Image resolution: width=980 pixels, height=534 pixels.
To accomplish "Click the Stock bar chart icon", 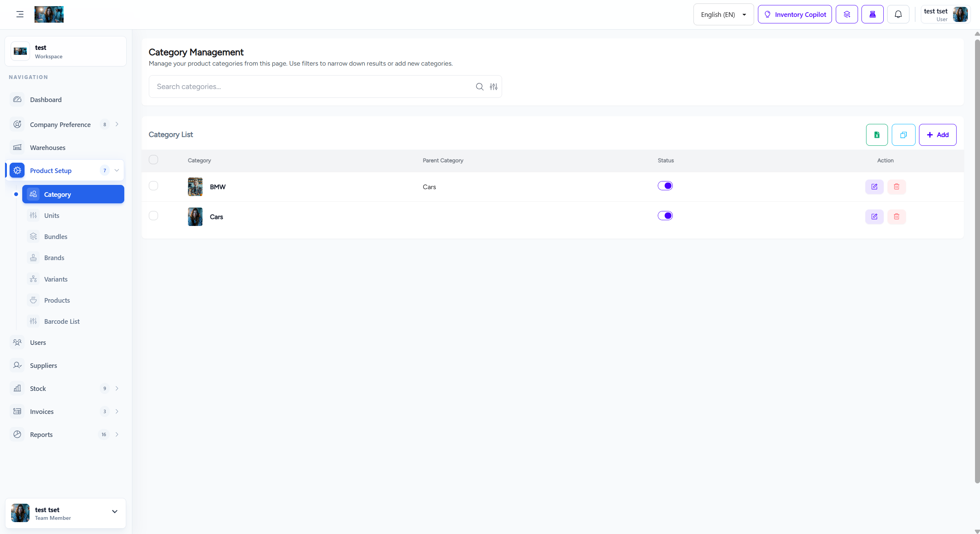I will click(x=17, y=389).
